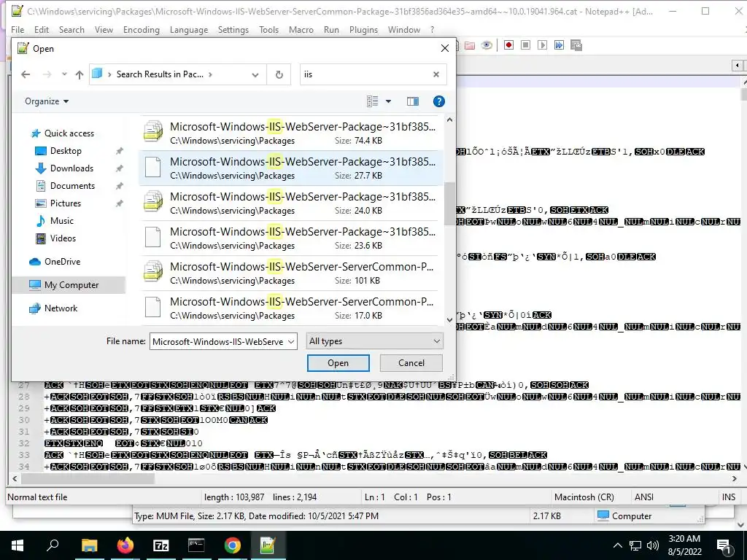747x560 pixels.
Task: Select Documents in navigation pane
Action: 72,186
